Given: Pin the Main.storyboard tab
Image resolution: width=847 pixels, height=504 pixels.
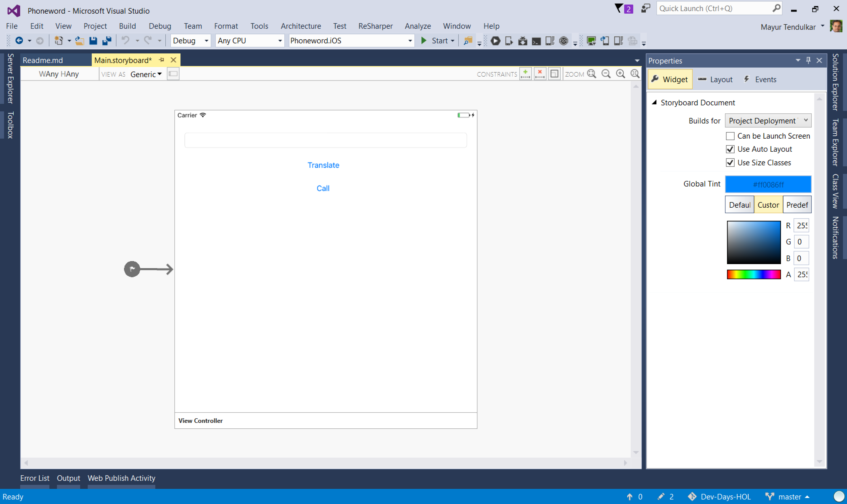Looking at the screenshot, I should pos(162,60).
